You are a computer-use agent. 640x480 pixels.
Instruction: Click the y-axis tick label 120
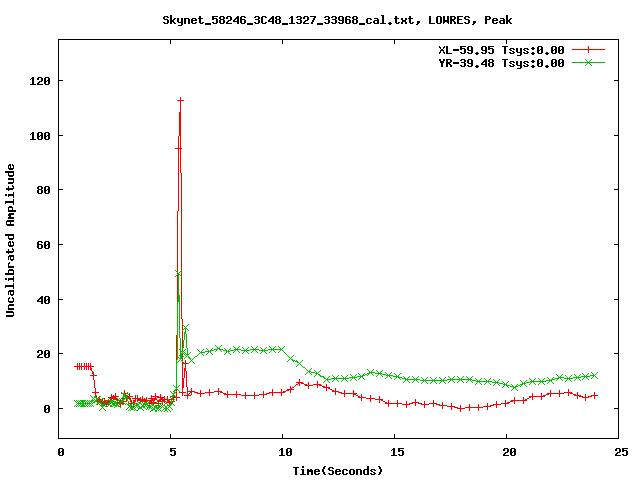click(40, 81)
